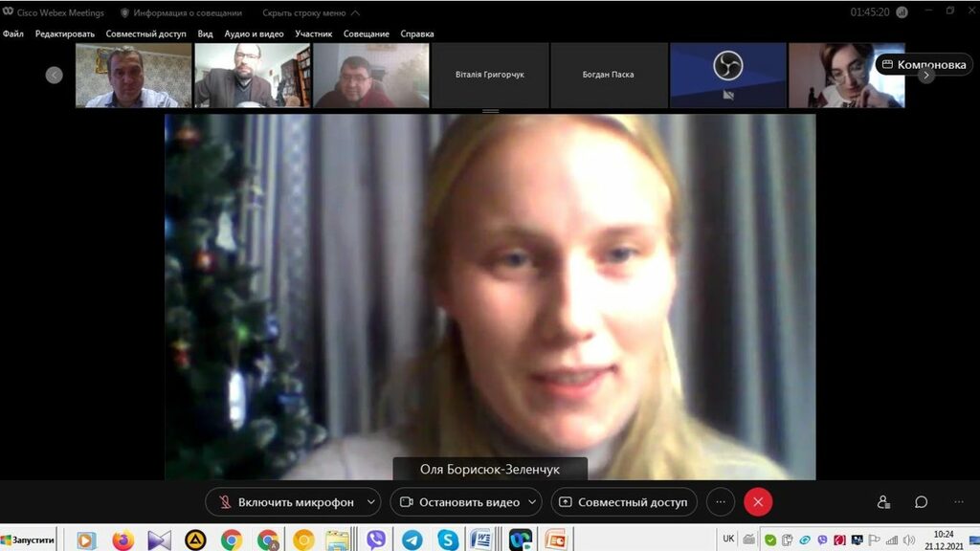The width and height of the screenshot is (980, 551).
Task: Unmute with the Включить микрофон button
Action: (x=286, y=502)
